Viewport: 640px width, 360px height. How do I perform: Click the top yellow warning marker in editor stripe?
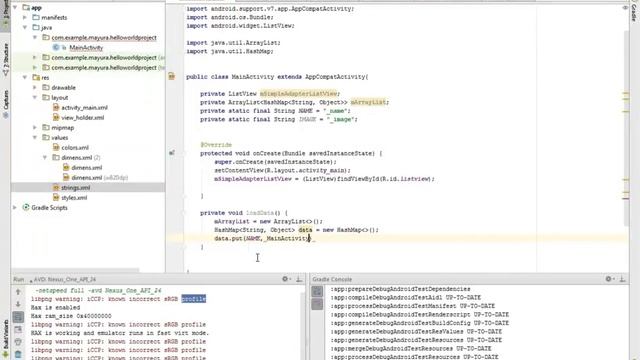626,93
